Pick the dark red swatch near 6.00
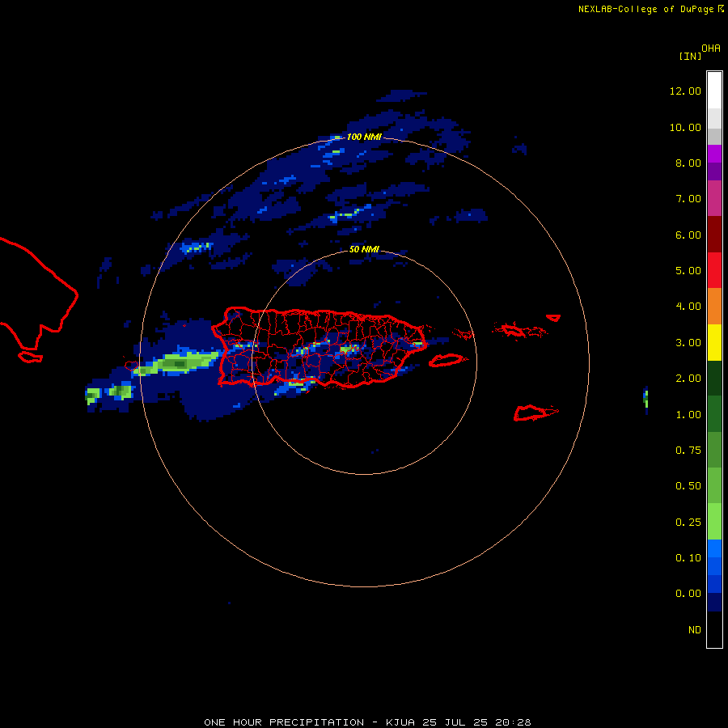This screenshot has width=728, height=728. pyautogui.click(x=714, y=235)
